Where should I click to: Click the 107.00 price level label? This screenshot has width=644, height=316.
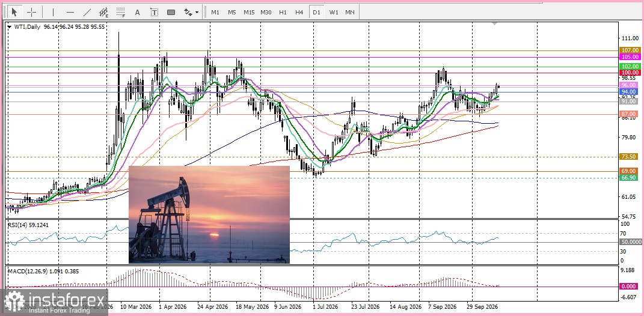(x=630, y=50)
